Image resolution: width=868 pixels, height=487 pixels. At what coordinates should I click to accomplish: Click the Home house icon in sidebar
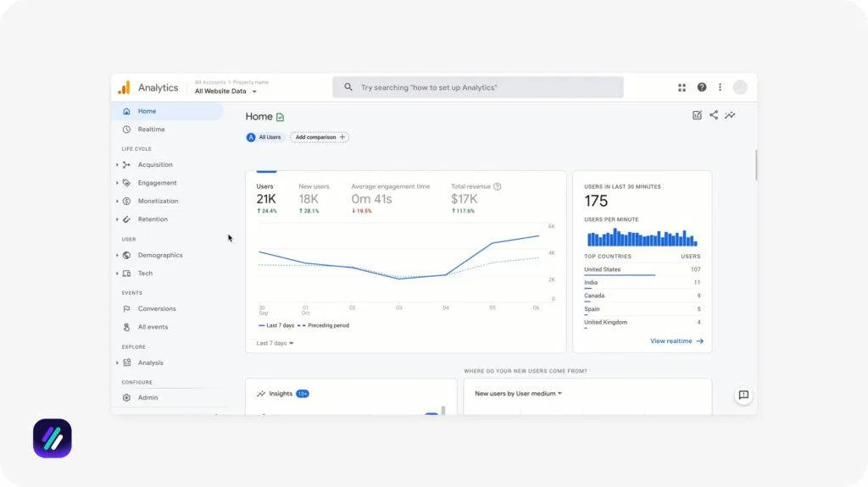pyautogui.click(x=127, y=111)
